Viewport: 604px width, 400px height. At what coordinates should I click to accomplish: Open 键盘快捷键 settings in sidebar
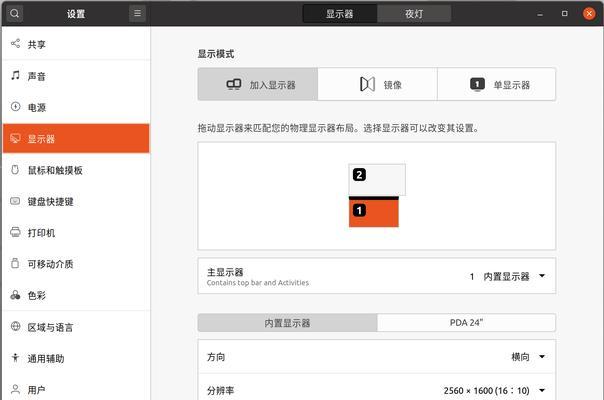tap(76, 201)
